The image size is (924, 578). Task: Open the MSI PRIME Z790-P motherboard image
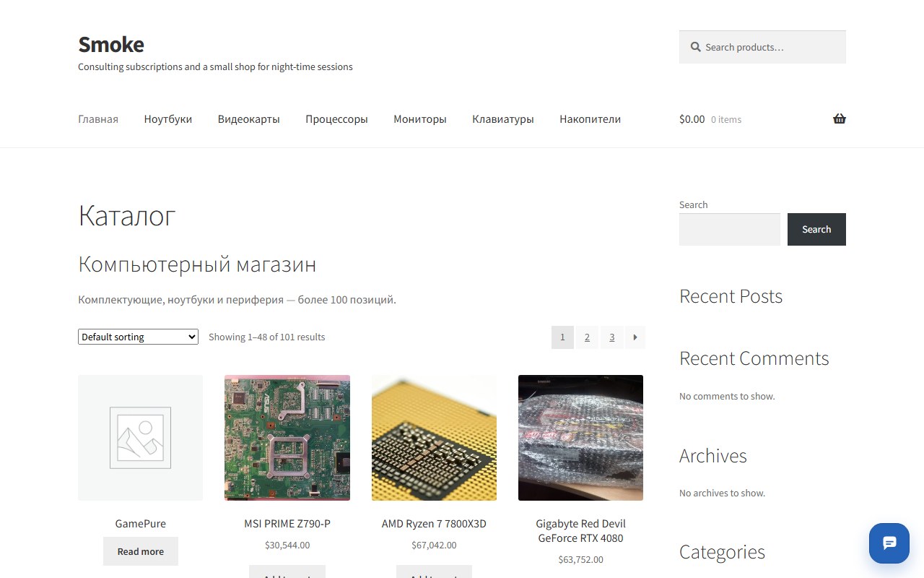pos(287,438)
